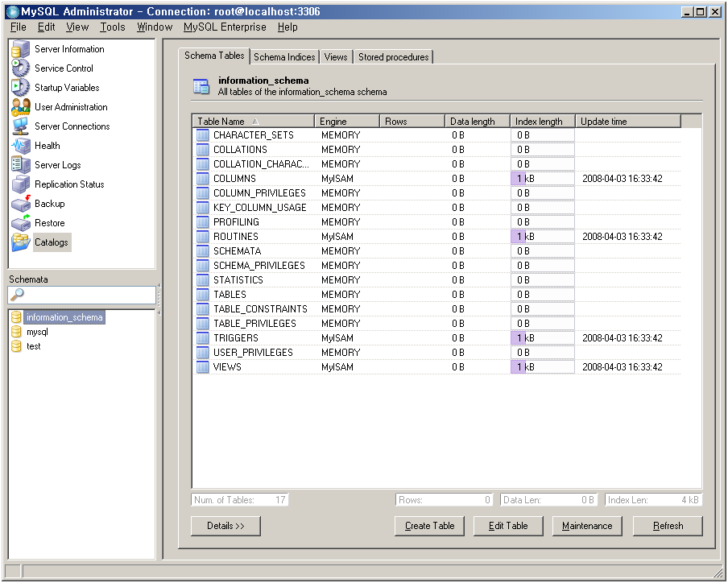Screen dimensions: 728x583
Task: Select the Startup Variables icon
Action: [x=21, y=88]
